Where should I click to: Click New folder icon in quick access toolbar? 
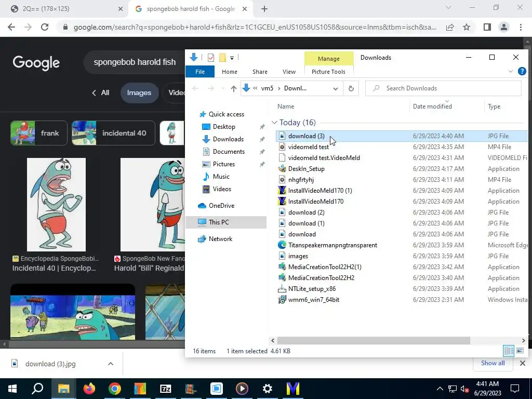tap(222, 58)
